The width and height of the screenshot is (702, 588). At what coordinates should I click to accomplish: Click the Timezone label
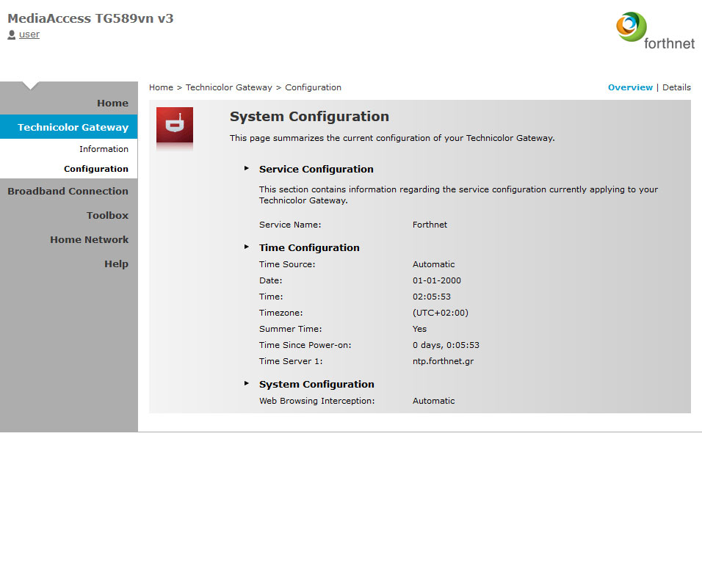(x=281, y=313)
